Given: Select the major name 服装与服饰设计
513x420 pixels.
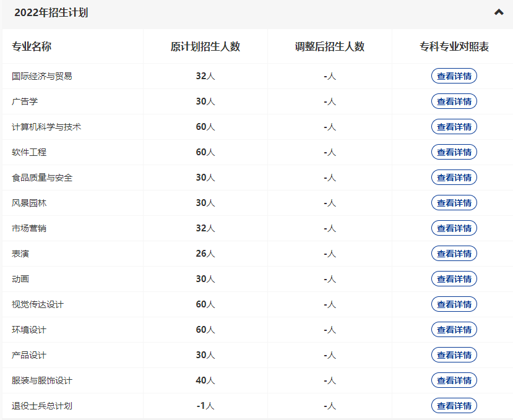Looking at the screenshot, I should [x=42, y=380].
